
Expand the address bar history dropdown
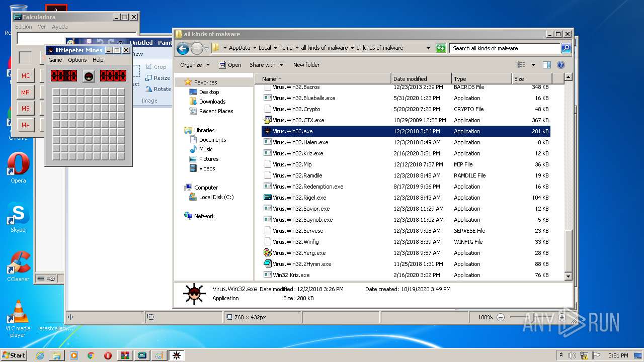[428, 48]
